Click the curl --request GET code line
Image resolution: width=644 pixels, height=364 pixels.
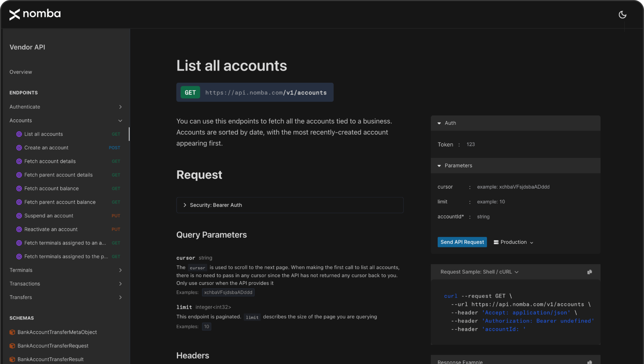point(478,296)
